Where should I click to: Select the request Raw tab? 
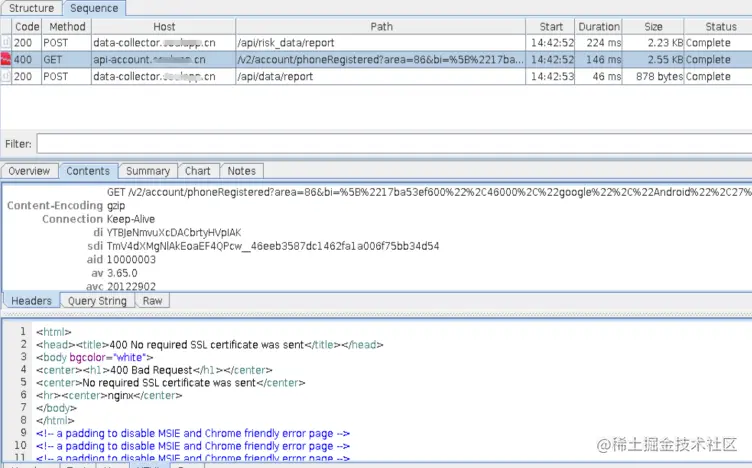(152, 301)
